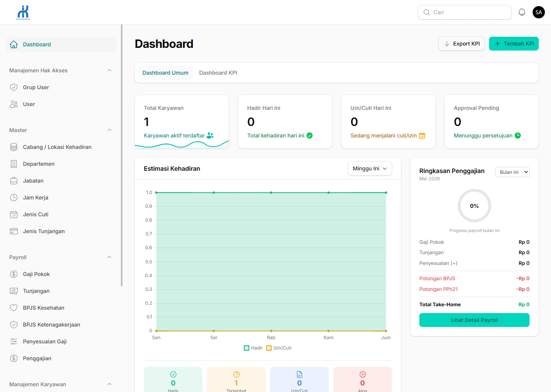The image size is (551, 392).
Task: Open Grup User menu item
Action: coord(61,87)
